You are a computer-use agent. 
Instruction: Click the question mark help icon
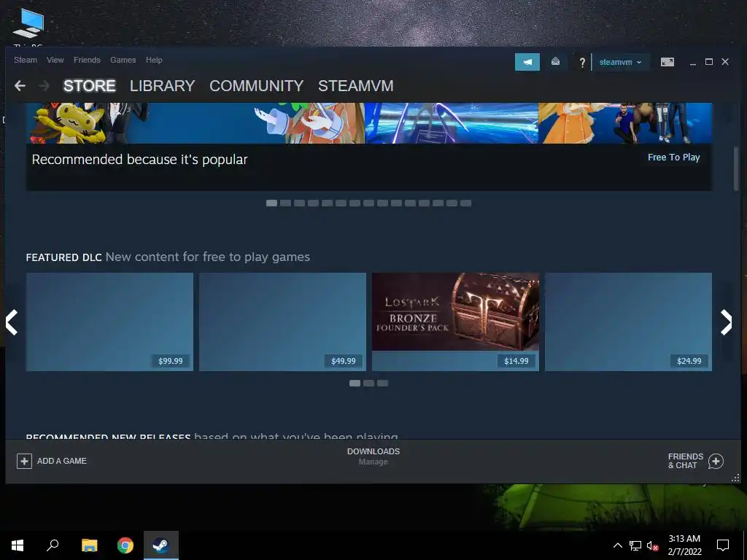[581, 63]
